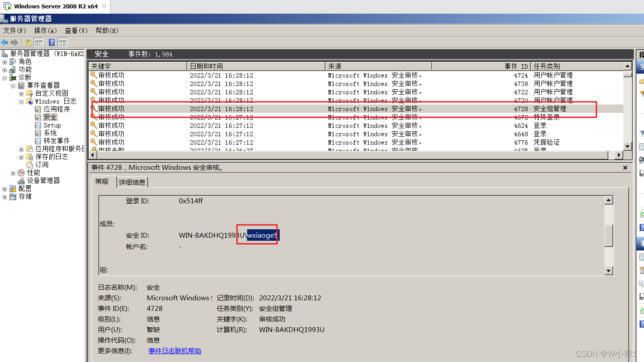Expand the 功能 tree node

click(x=4, y=70)
